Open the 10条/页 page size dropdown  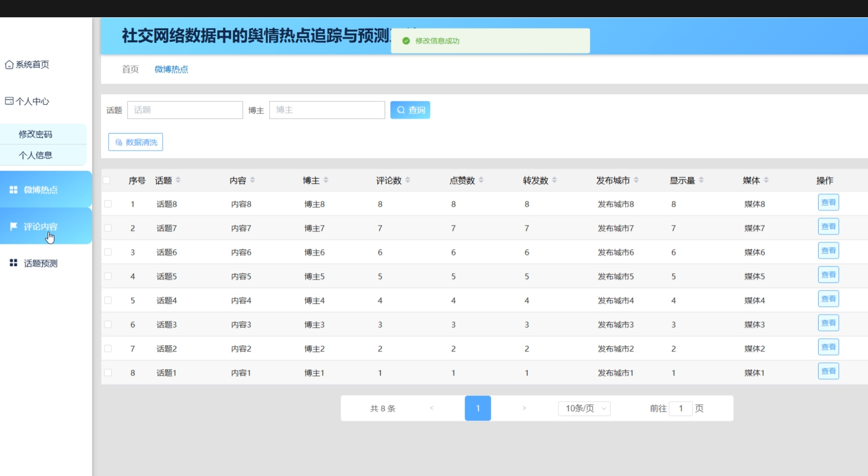tap(584, 408)
